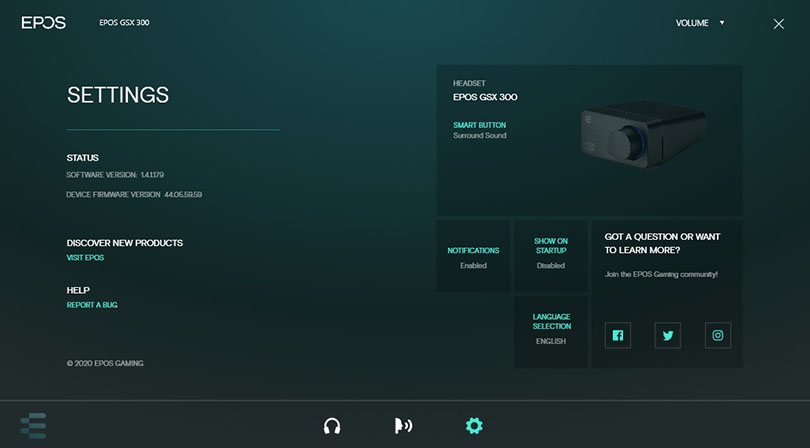The width and height of the screenshot is (810, 448).
Task: Open the EPOS Instagram page
Action: pyautogui.click(x=717, y=335)
